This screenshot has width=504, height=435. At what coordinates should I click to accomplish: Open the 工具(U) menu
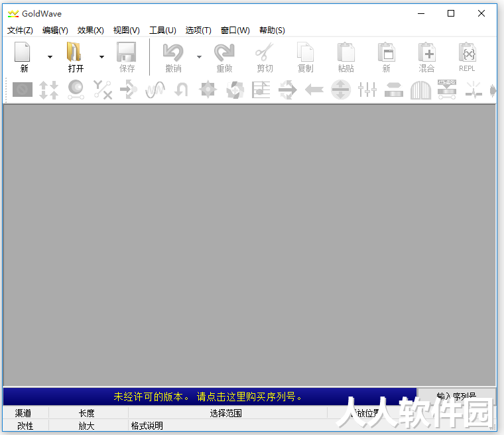(x=162, y=31)
